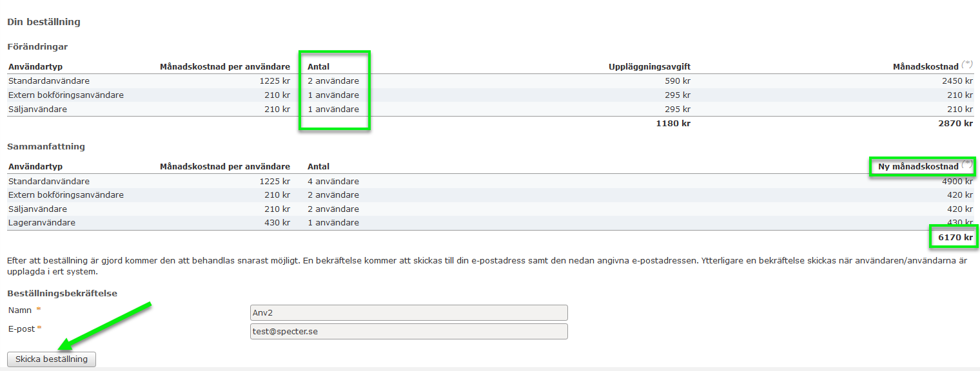Click the E-post field containing test@specter.se
The image size is (980, 371).
[x=408, y=332]
